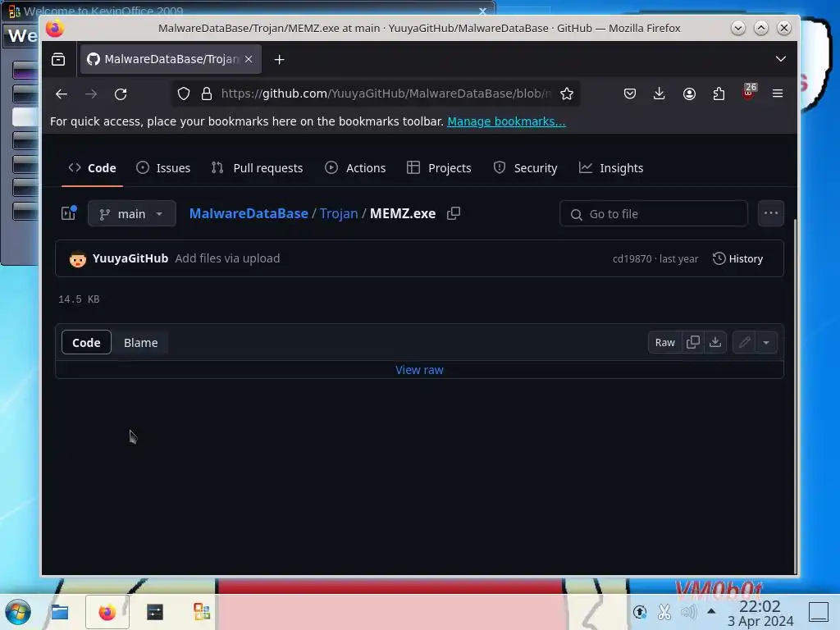Click the Raw button
This screenshot has height=630, width=840.
664,342
